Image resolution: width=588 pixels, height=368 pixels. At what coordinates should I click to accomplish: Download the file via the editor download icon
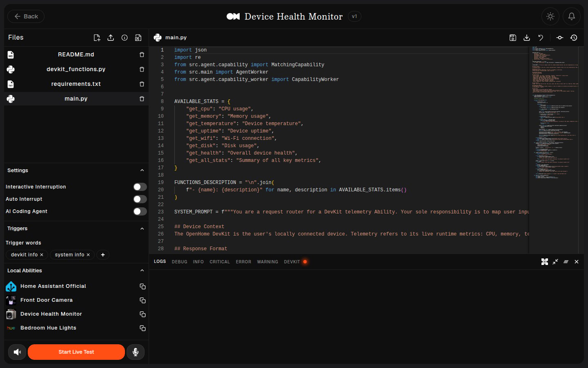527,38
